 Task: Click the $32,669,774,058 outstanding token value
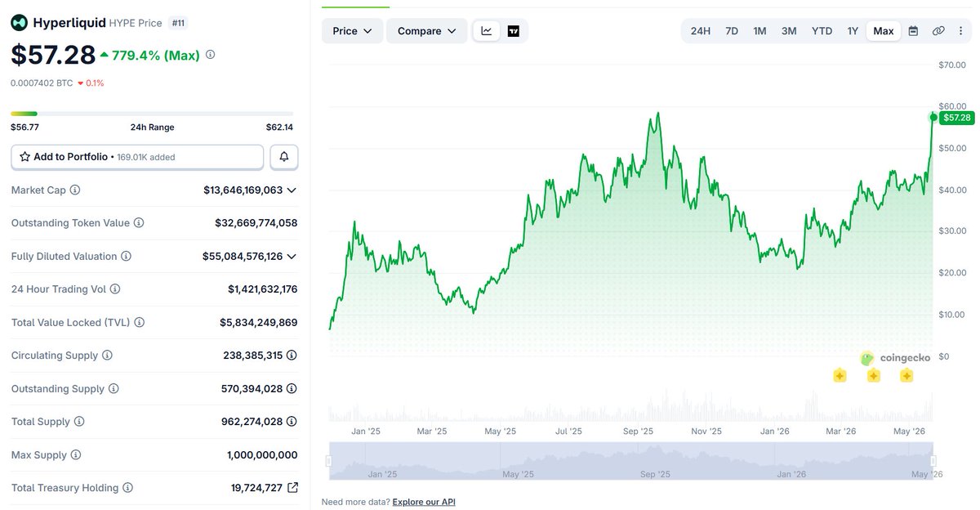pyautogui.click(x=256, y=223)
